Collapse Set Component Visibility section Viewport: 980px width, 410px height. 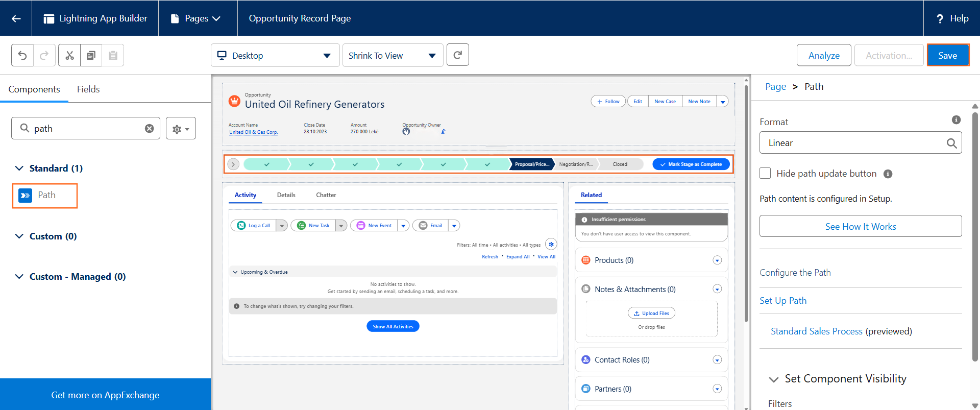(774, 379)
